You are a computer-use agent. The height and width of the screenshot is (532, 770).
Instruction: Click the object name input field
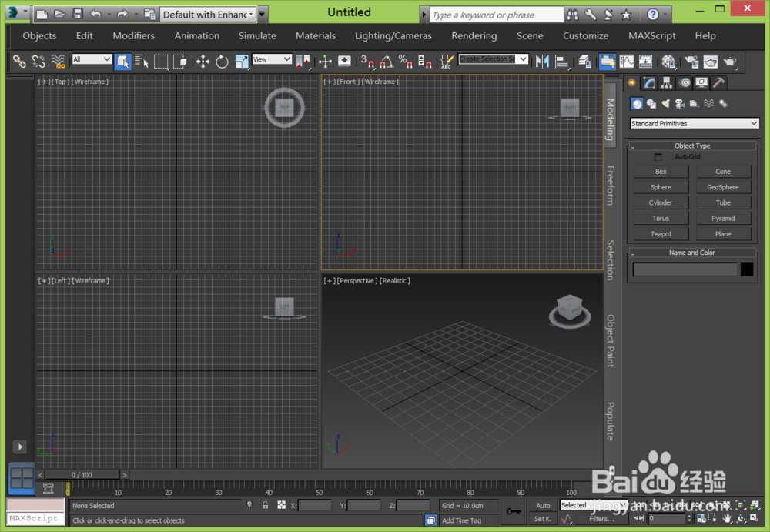coord(685,269)
